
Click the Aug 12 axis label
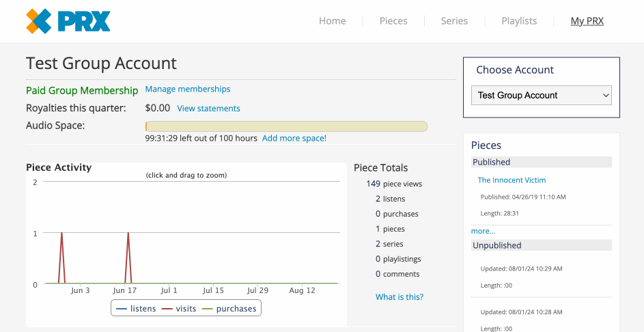pyautogui.click(x=302, y=290)
